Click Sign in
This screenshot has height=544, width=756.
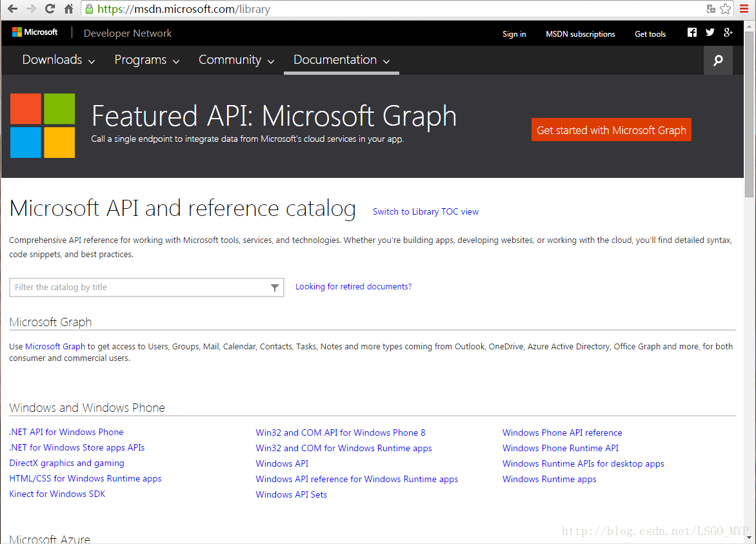[514, 34]
